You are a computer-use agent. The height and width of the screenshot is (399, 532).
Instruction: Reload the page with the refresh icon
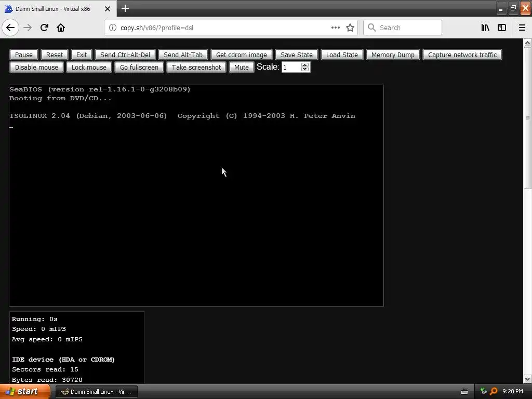(x=44, y=28)
